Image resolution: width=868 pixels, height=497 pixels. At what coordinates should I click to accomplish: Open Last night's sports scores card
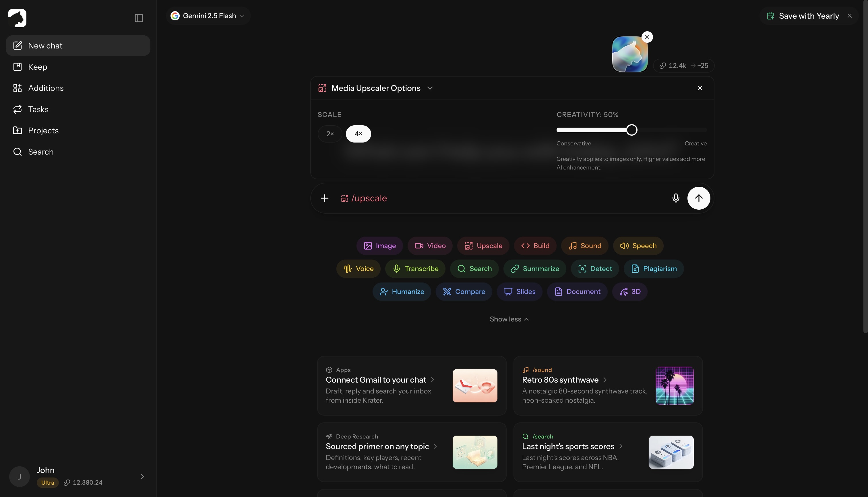[608, 452]
